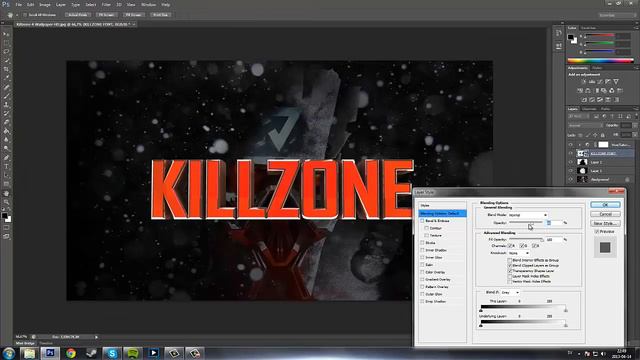Image resolution: width=640 pixels, height=360 pixels.
Task: Select the Eyedropper tool
Action: pyautogui.click(x=6, y=78)
